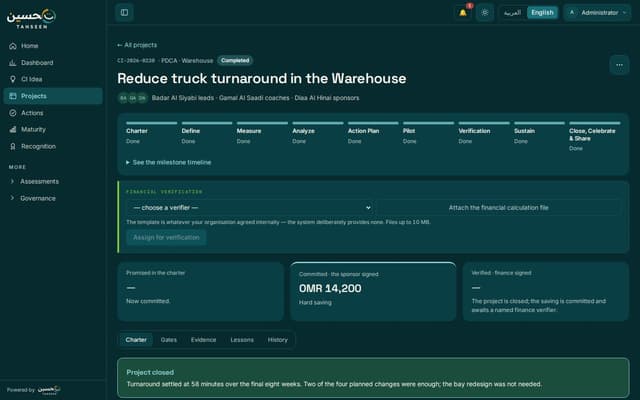Image resolution: width=640 pixels, height=400 pixels.
Task: Toggle the light/dark theme sun icon
Action: point(485,13)
